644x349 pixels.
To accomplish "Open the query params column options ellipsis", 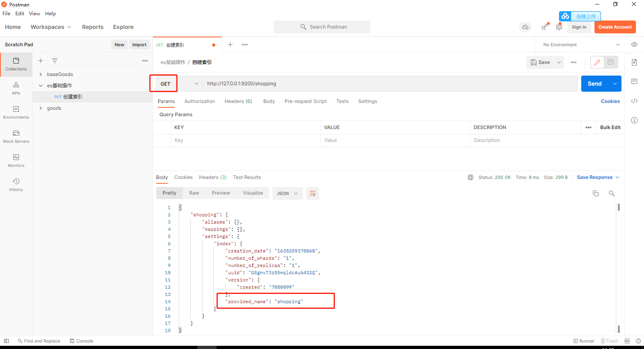I will [x=588, y=127].
